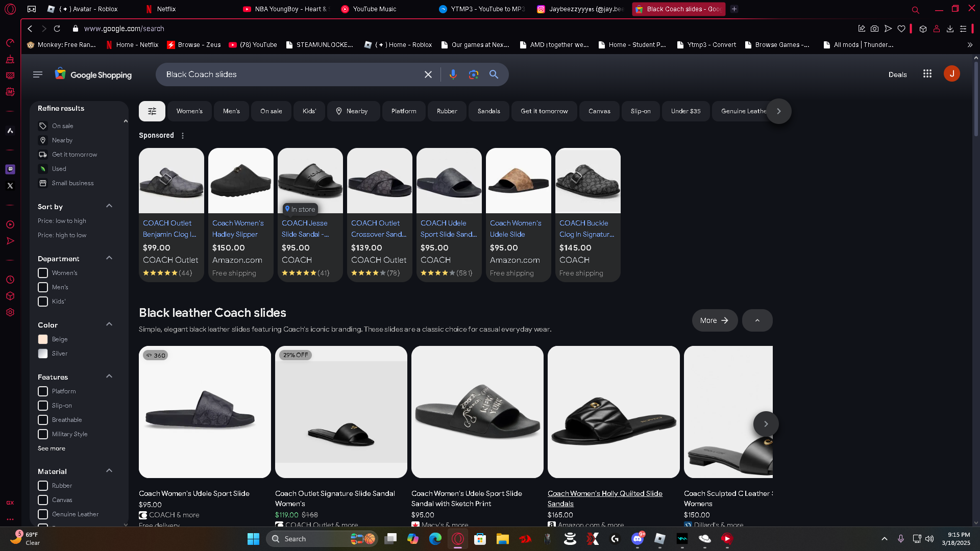Open the browser downloads icon
This screenshot has height=551, width=980.
point(950,29)
